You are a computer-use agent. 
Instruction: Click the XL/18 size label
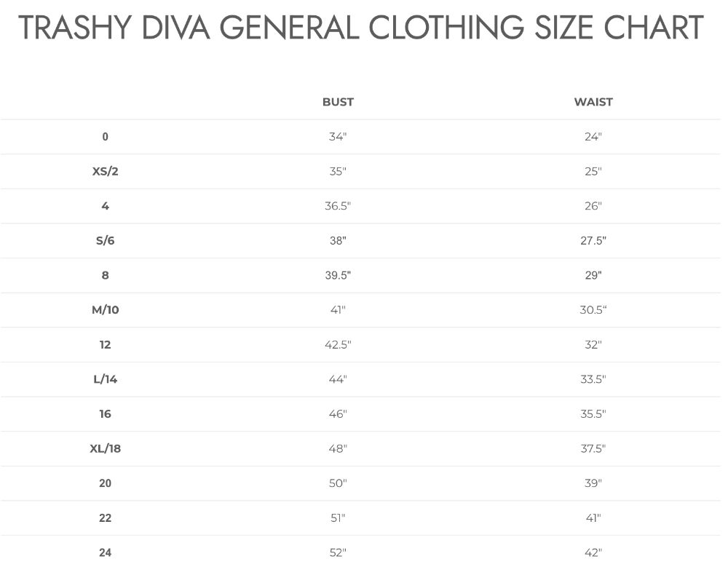106,448
